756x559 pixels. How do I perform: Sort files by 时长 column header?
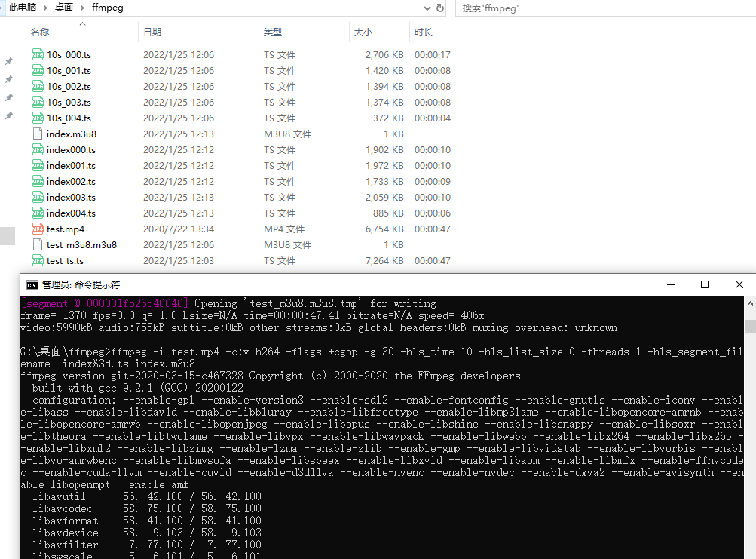(424, 32)
